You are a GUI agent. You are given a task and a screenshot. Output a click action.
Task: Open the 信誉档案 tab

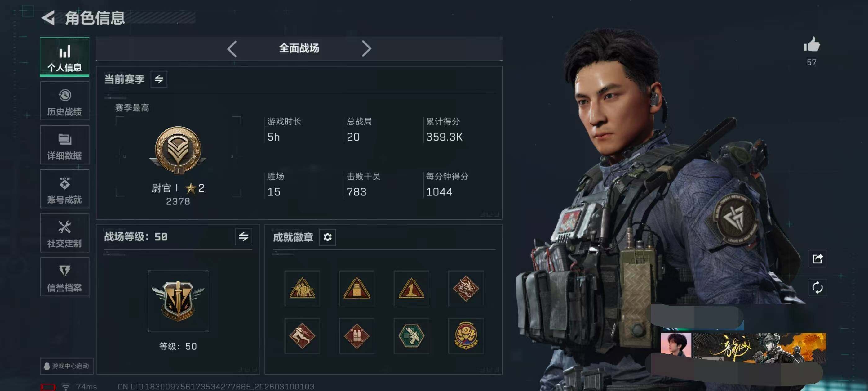pyautogui.click(x=65, y=277)
